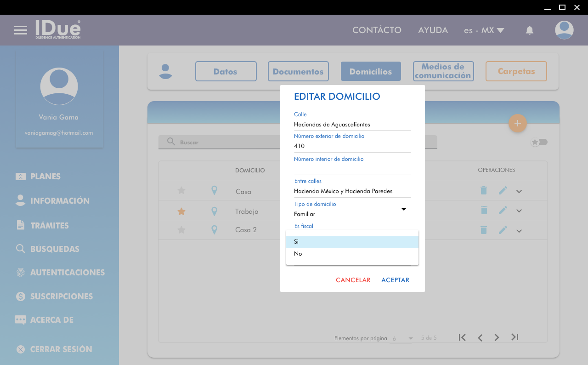Unmark the Trabajo favorite star
This screenshot has width=588, height=365.
pos(181,211)
